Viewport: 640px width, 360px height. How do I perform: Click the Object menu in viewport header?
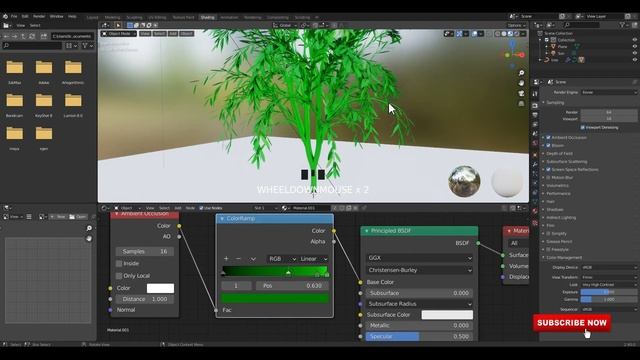186,33
